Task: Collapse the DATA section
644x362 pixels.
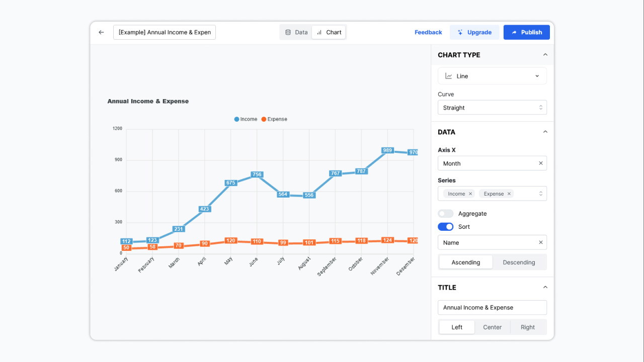Action: [x=545, y=132]
